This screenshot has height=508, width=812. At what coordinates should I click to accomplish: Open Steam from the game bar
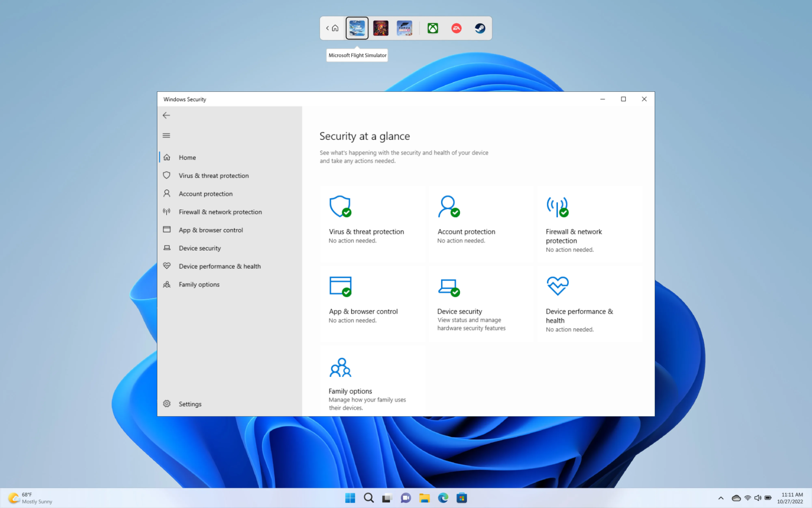480,28
